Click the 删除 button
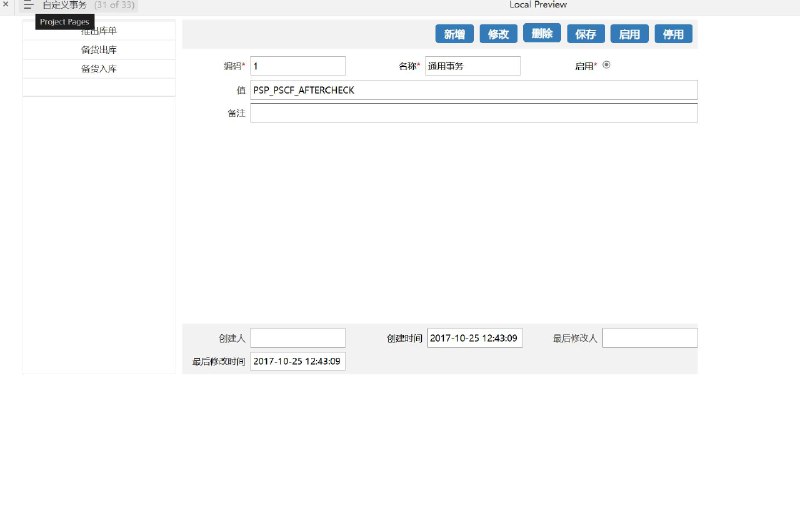The height and width of the screenshot is (526, 800). pyautogui.click(x=542, y=33)
